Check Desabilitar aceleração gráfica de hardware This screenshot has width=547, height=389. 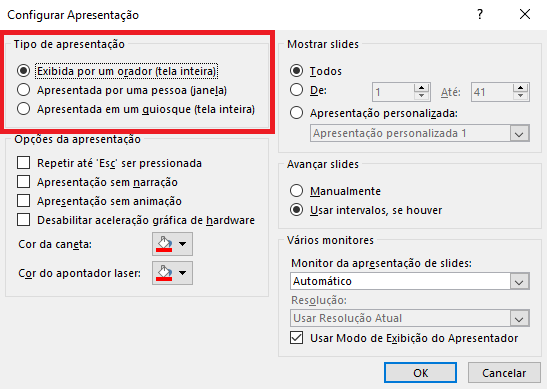[x=23, y=220]
